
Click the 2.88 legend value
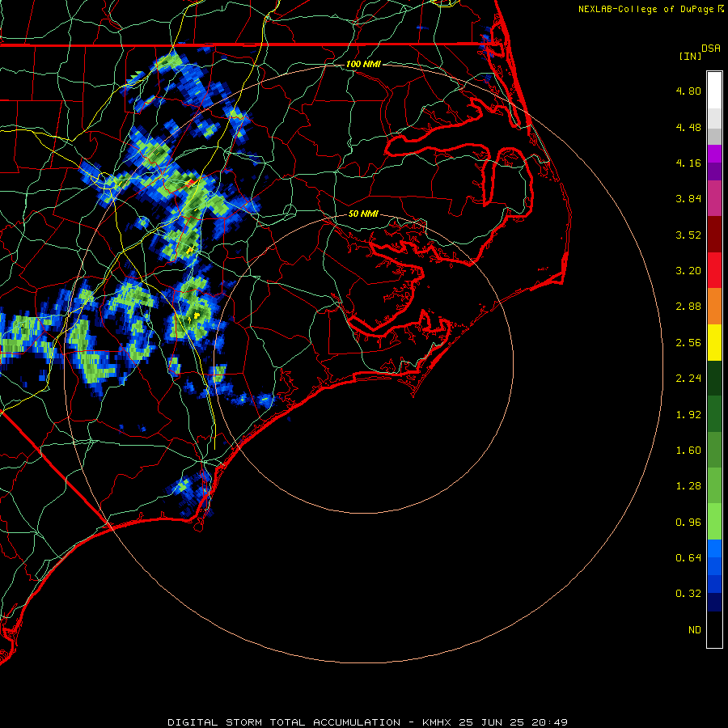688,307
